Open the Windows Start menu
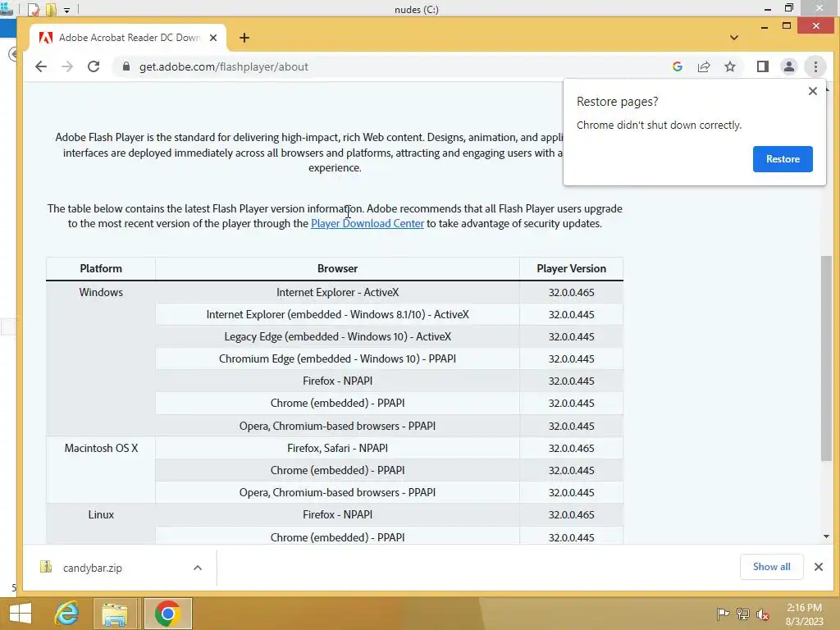 click(21, 614)
